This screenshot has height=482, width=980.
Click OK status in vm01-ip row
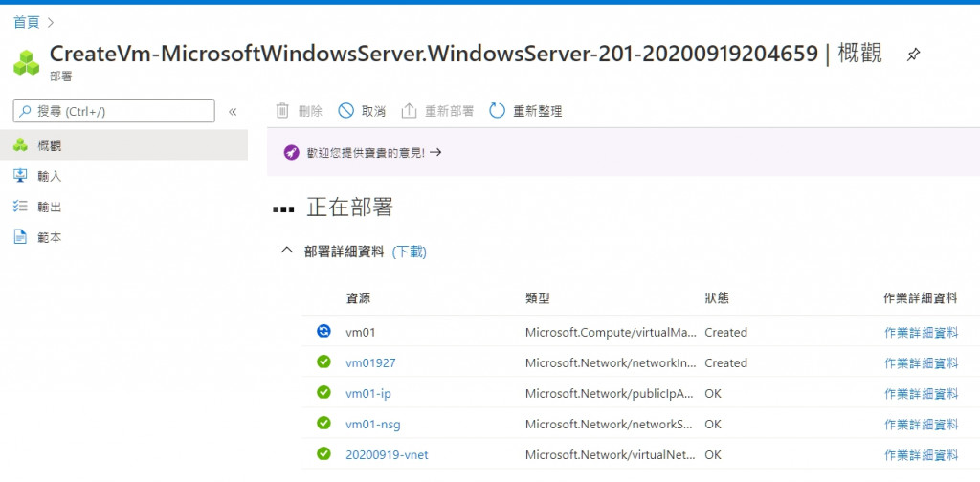(x=712, y=393)
